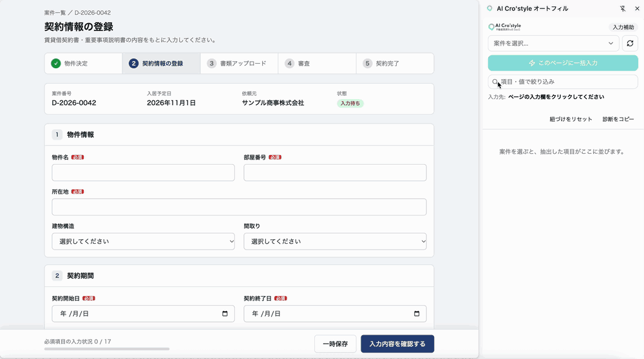Image resolution: width=644 pixels, height=359 pixels.
Task: Click the 物件名 input field
Action: tap(144, 172)
